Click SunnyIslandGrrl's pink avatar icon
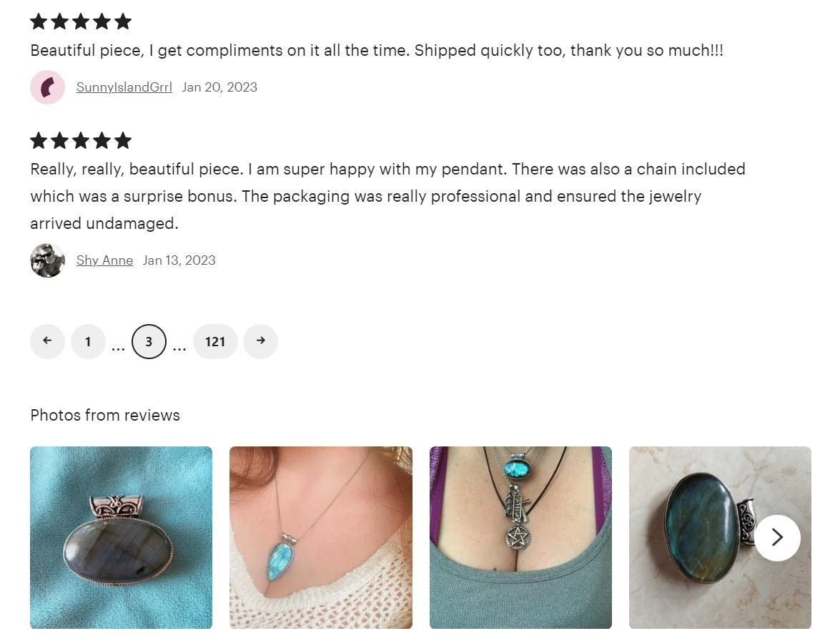 click(47, 87)
